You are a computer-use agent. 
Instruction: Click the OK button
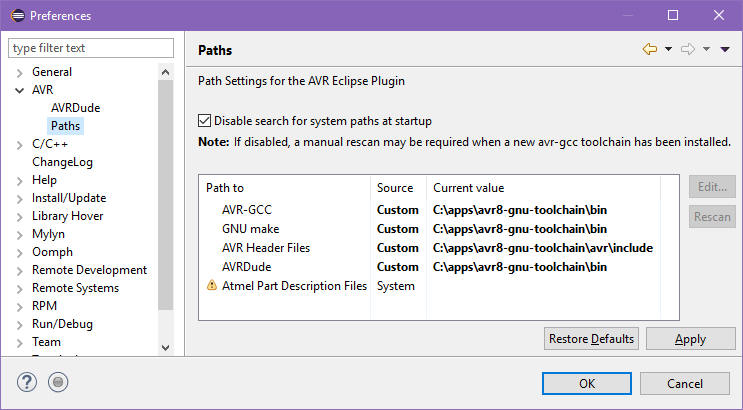point(586,383)
